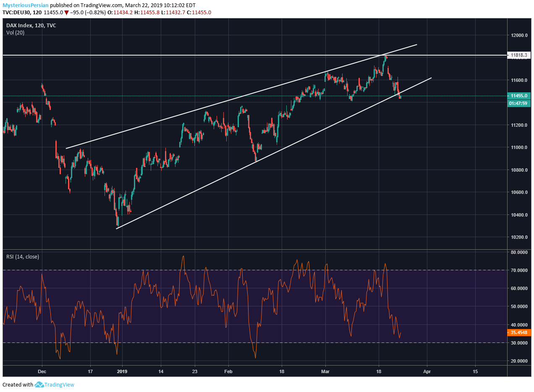
Task: Open the MysteriousPersian author profile link
Action: click(x=26, y=5)
